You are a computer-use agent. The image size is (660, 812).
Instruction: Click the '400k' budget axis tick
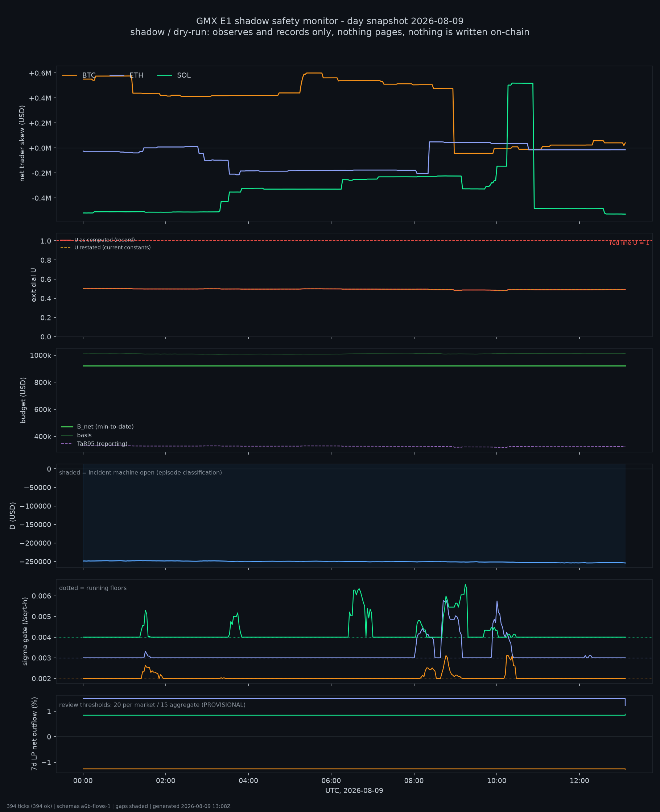point(42,436)
